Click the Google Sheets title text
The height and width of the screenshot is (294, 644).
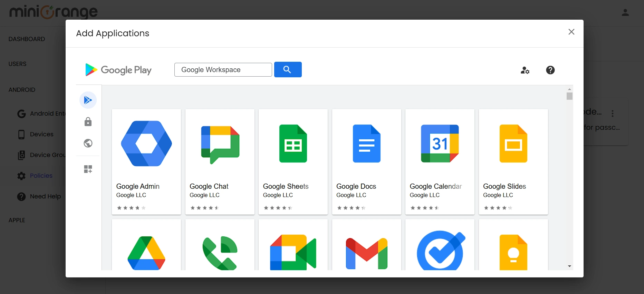coord(286,186)
